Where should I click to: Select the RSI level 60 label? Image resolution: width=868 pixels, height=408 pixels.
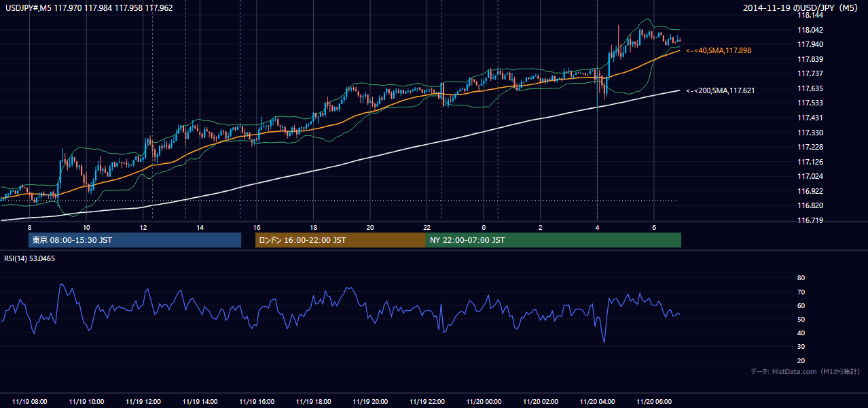[x=801, y=305]
